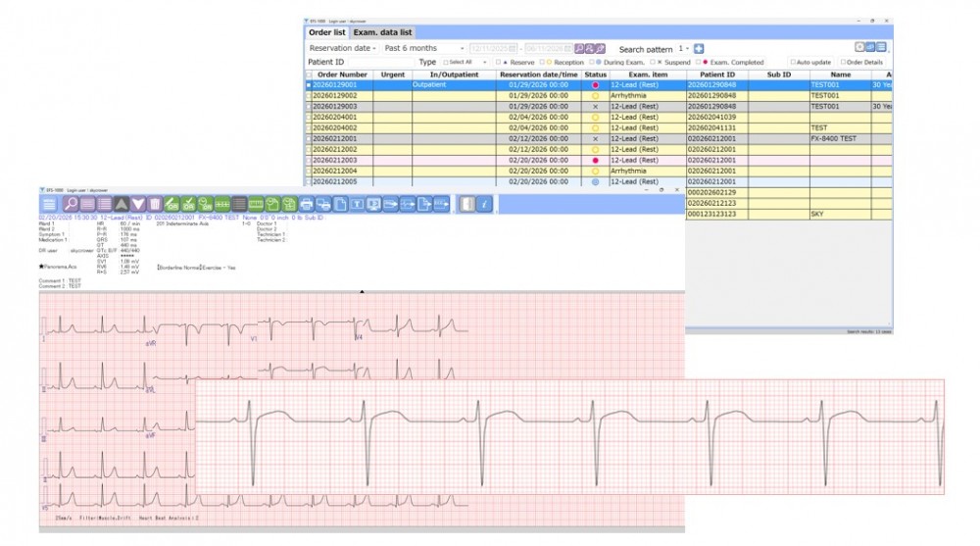Screen dimensions: 980x546
Task: Click the rightmost list icon in Order list header
Action: coord(881,47)
